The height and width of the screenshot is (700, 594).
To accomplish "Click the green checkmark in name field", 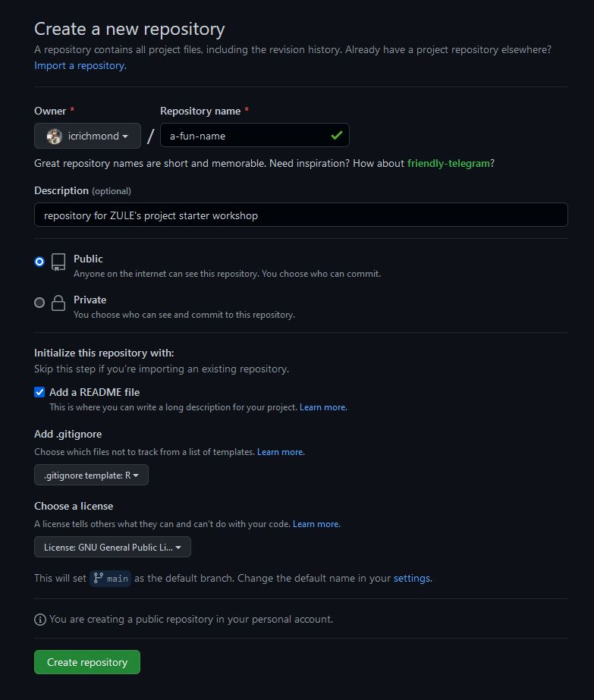I will (x=337, y=135).
